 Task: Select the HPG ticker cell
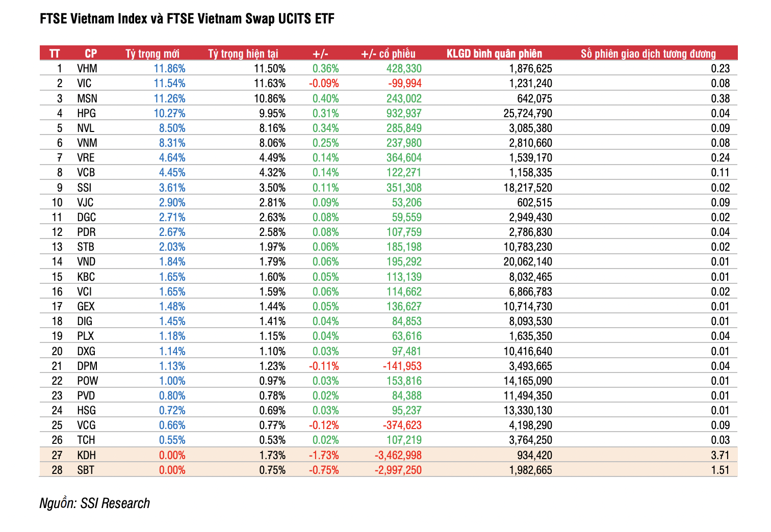click(87, 113)
